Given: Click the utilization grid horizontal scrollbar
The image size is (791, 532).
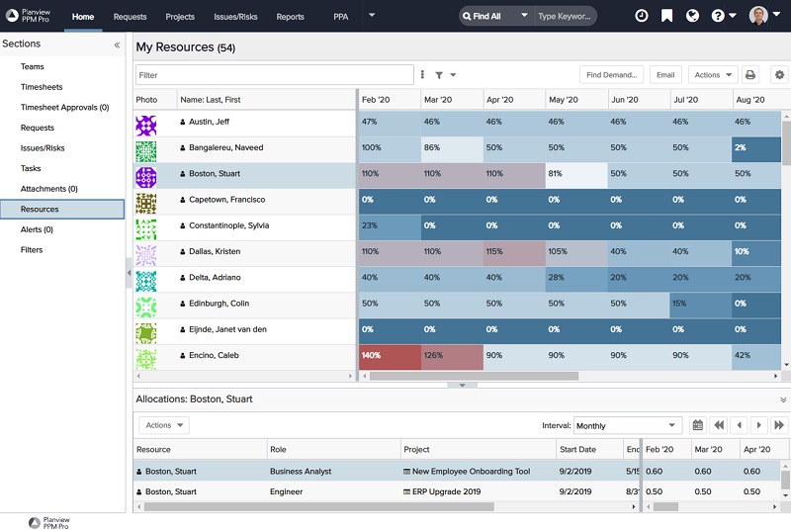Looking at the screenshot, I should tap(474, 376).
